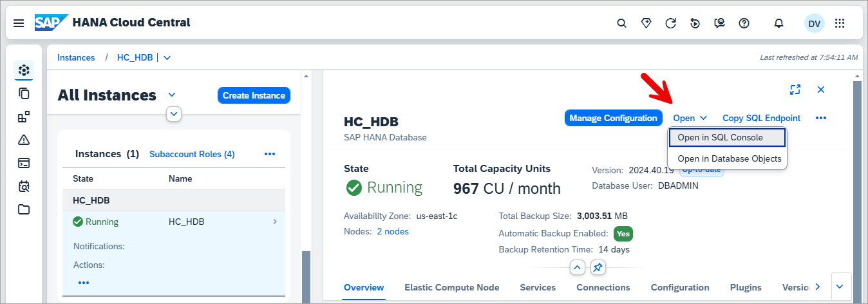Enter full screen for details panel
The height and width of the screenshot is (304, 868).
[795, 90]
